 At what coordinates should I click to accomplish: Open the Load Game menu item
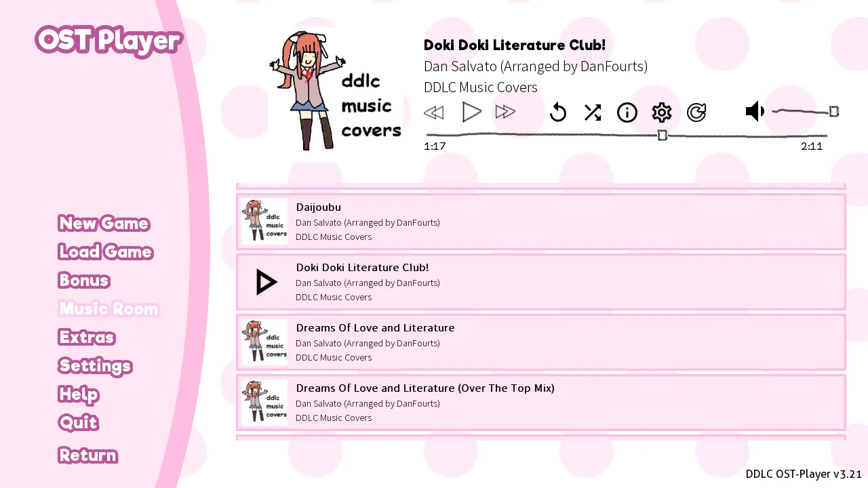(106, 251)
